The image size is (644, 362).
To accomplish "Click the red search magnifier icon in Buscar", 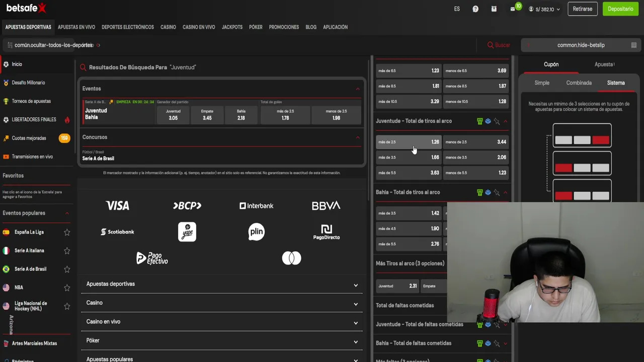I will pyautogui.click(x=490, y=45).
